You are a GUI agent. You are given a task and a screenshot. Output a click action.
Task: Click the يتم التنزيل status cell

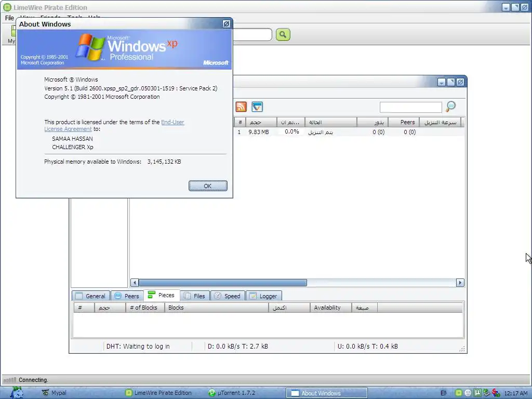coord(320,132)
